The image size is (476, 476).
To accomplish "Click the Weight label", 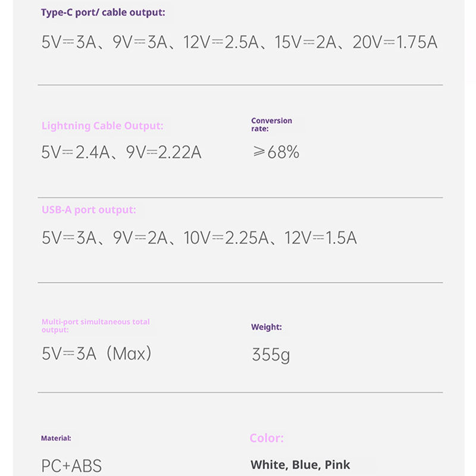I will [x=267, y=327].
